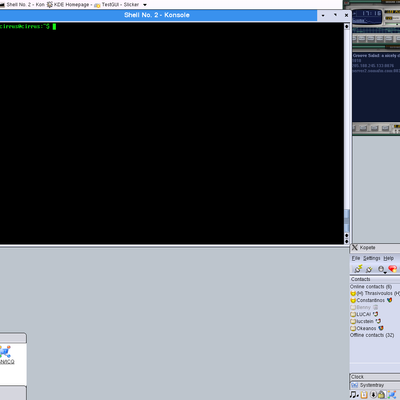This screenshot has width=400, height=400.
Task: Open the Kopete Help menu
Action: 388,258
